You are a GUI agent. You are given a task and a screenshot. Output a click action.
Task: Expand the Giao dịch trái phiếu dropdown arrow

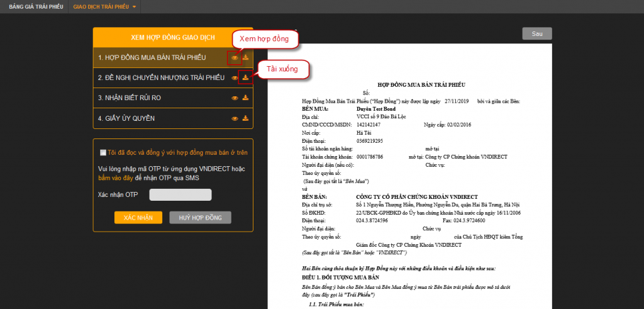coord(134,7)
